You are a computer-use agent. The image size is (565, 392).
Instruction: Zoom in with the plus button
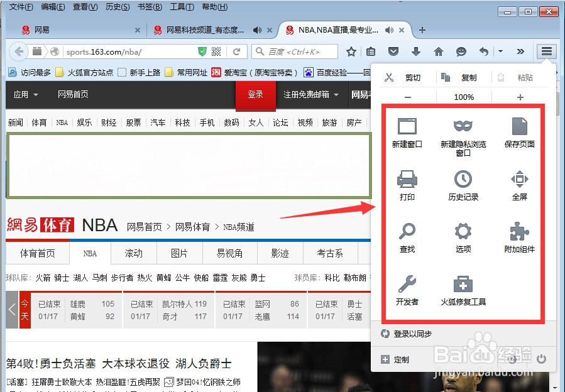click(x=520, y=97)
